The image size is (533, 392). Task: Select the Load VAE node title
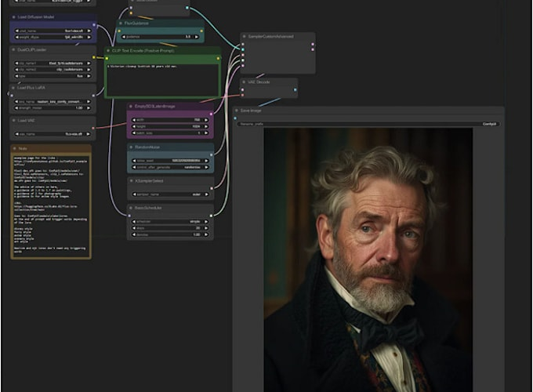tap(28, 121)
